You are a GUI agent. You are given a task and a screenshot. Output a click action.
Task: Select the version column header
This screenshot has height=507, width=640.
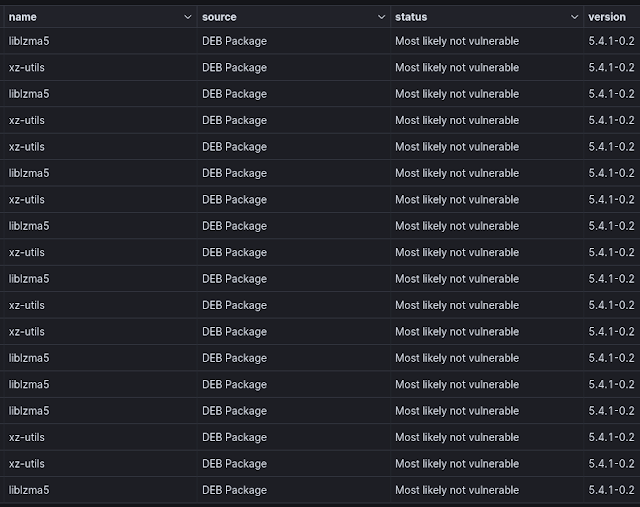coord(607,17)
